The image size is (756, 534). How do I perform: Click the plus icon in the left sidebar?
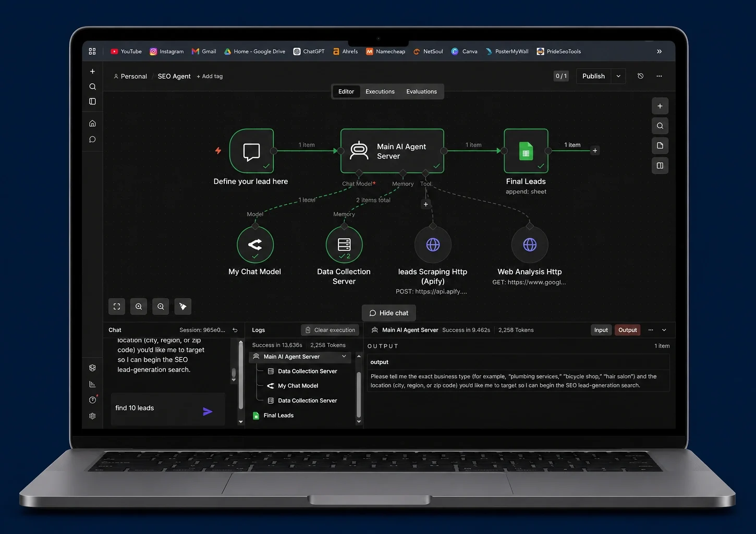click(92, 71)
